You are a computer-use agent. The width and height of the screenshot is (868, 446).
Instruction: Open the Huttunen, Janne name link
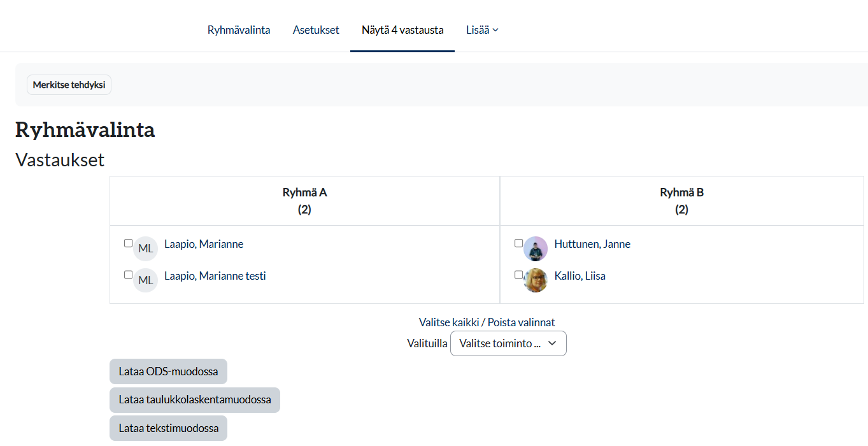point(592,244)
